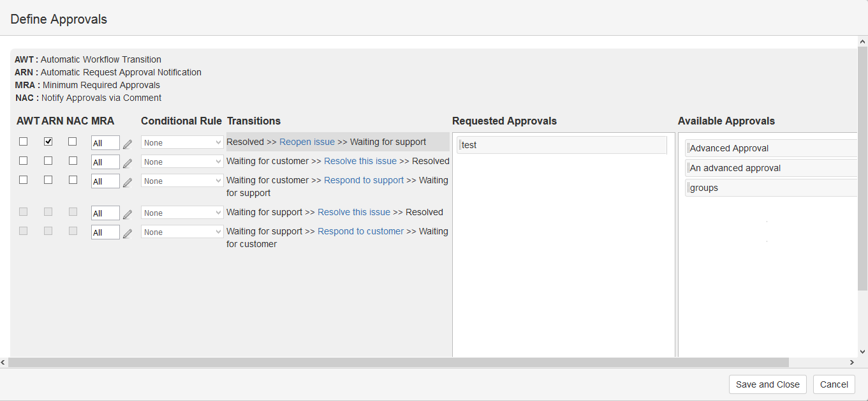
Task: Enable AWT checkbox for Reopen issue transition
Action: point(24,142)
